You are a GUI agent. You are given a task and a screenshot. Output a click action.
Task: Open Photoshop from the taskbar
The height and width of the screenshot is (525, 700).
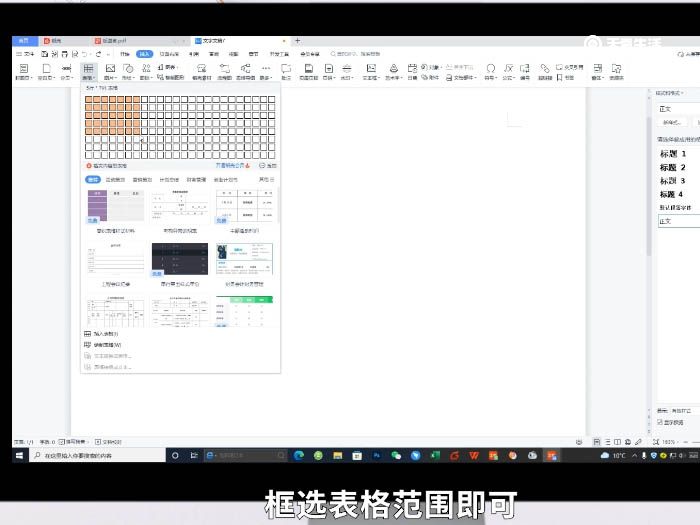(376, 455)
